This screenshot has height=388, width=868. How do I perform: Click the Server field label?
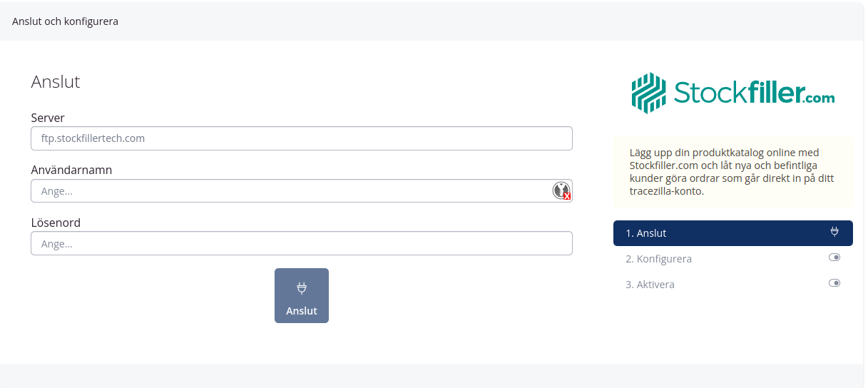coord(48,118)
